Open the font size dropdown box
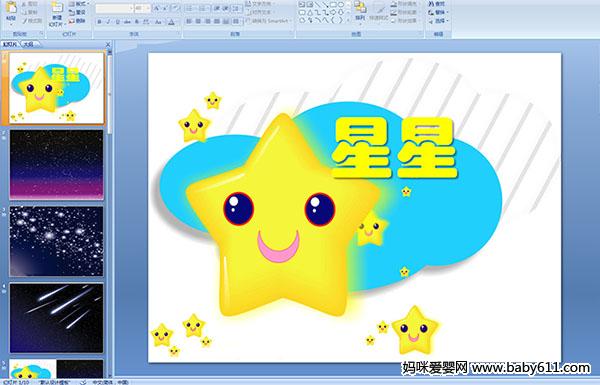Screen dimensions: 600x385 [142, 8]
